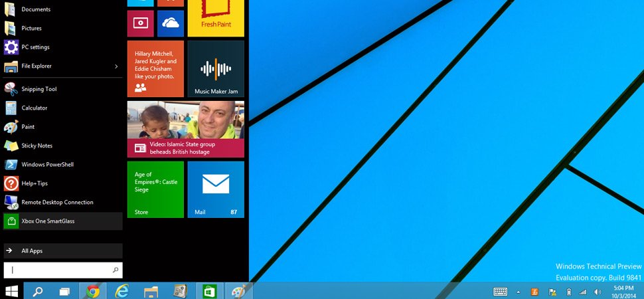Focus the Start menu search box
644x299 pixels.
pyautogui.click(x=63, y=270)
